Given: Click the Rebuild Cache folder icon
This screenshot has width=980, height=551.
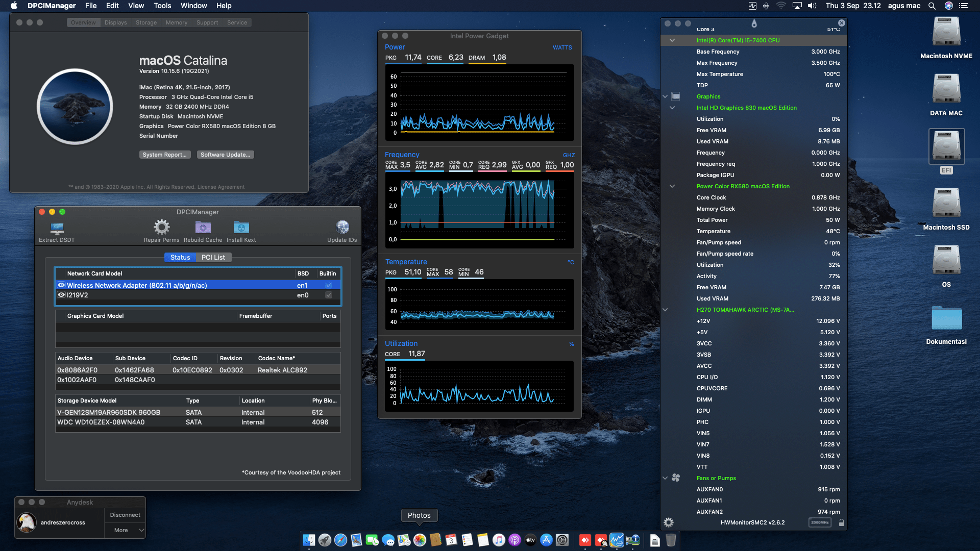Looking at the screenshot, I should click(x=203, y=227).
